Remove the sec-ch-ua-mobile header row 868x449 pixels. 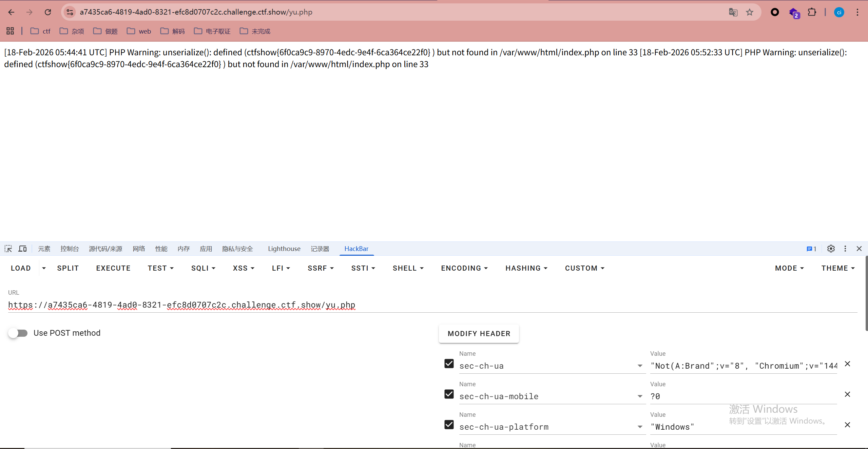[x=847, y=394]
